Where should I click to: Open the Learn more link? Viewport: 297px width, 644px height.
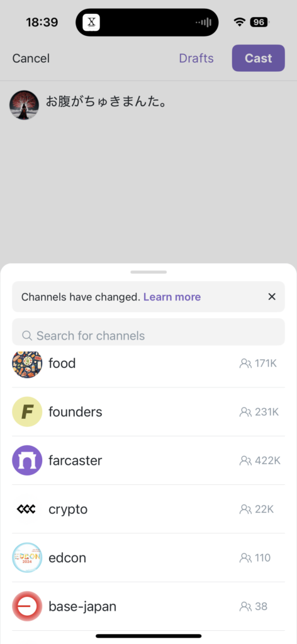click(172, 297)
